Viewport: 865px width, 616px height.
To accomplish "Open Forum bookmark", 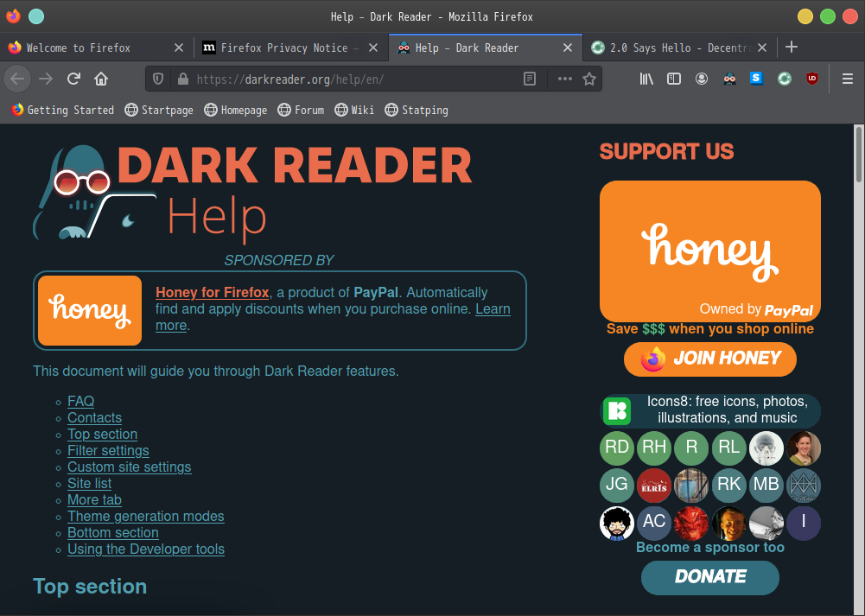I will click(x=302, y=110).
